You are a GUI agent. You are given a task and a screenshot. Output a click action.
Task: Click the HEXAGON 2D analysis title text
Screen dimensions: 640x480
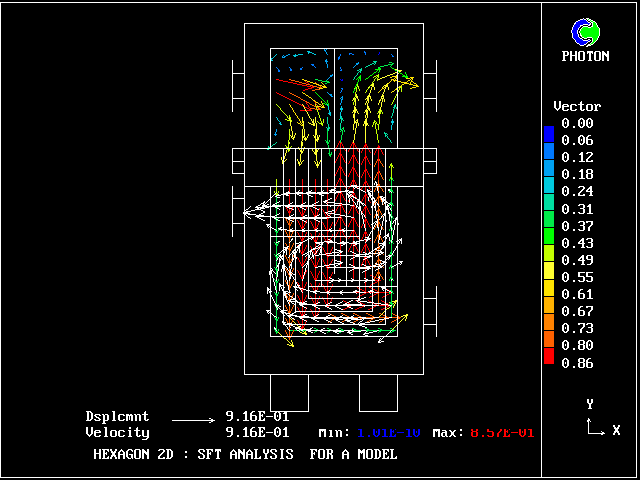245,454
